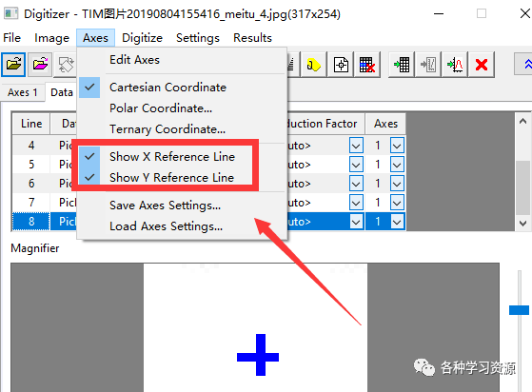
Task: Expand the Axes dropdown for line 4
Action: [x=397, y=146]
